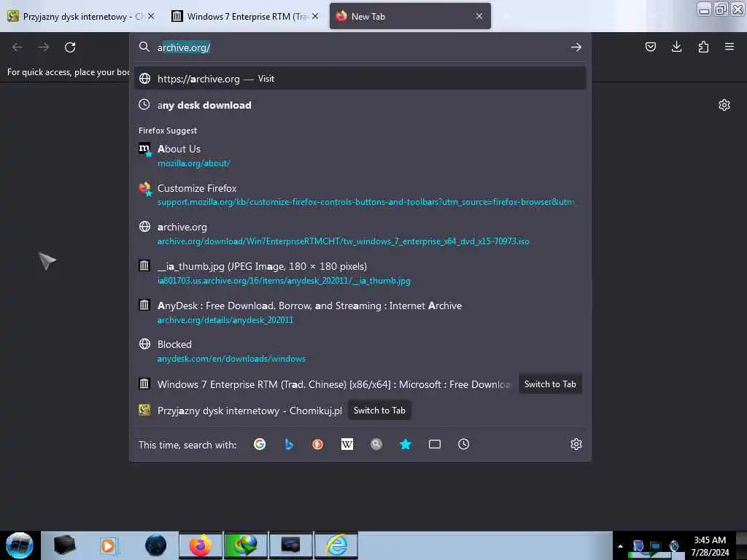The width and height of the screenshot is (747, 560).
Task: Open AnyDesk Internet Archive suggestion
Action: [x=360, y=312]
